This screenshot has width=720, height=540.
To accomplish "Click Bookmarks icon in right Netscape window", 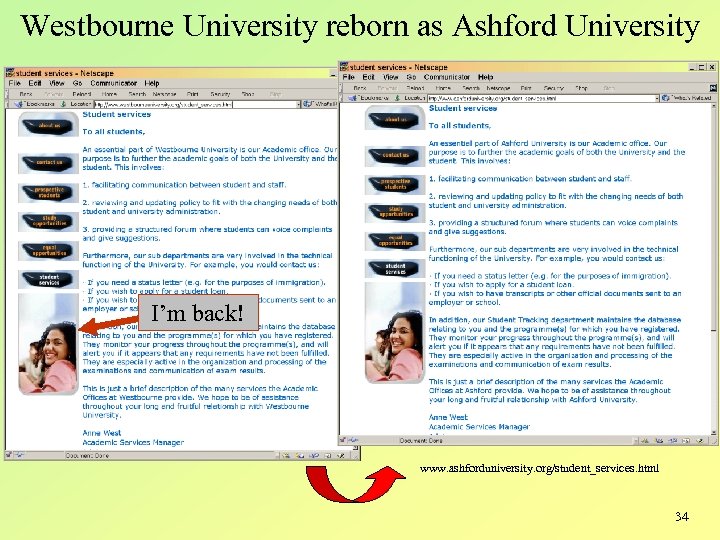I will (352, 98).
